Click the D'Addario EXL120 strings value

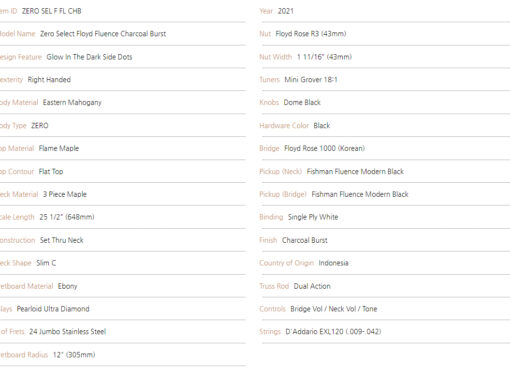coord(333,332)
